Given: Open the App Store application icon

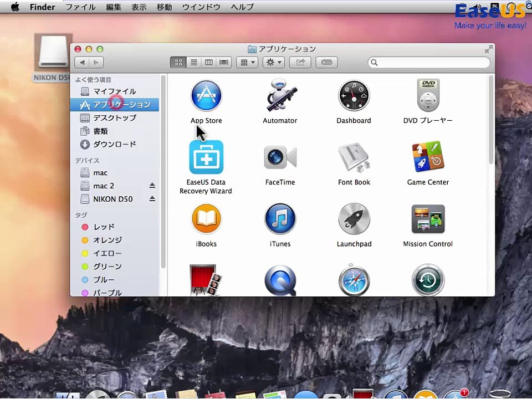Looking at the screenshot, I should pos(206,96).
